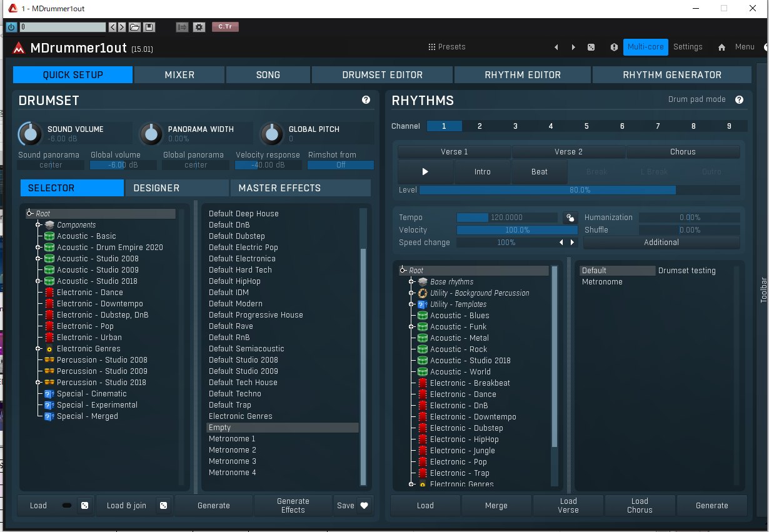Expand Acoustic - Funk rhythm node
769x532 pixels.
pos(411,327)
